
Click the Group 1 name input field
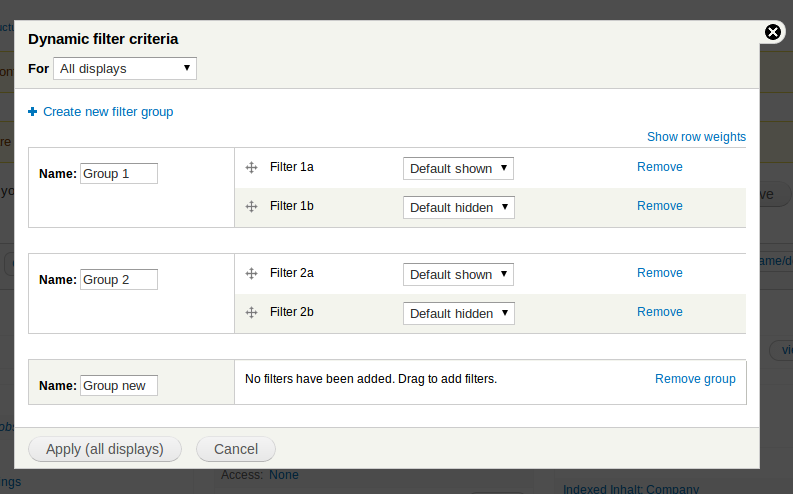point(118,174)
